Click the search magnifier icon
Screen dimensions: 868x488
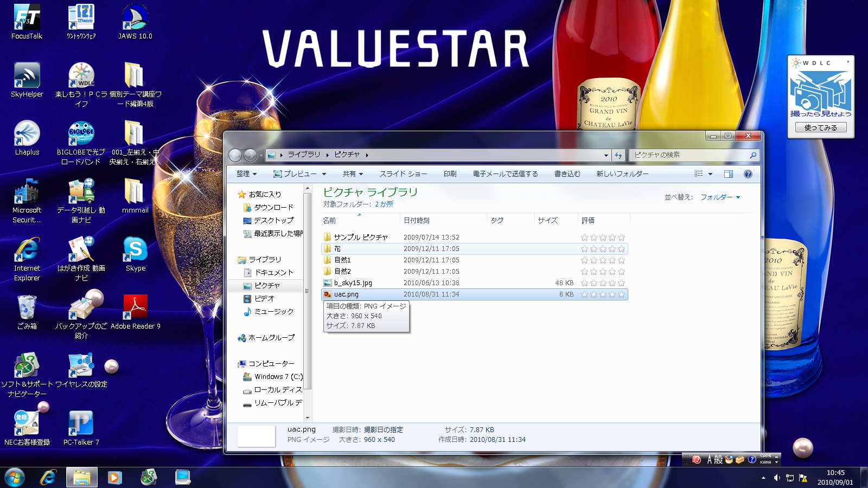[753, 155]
